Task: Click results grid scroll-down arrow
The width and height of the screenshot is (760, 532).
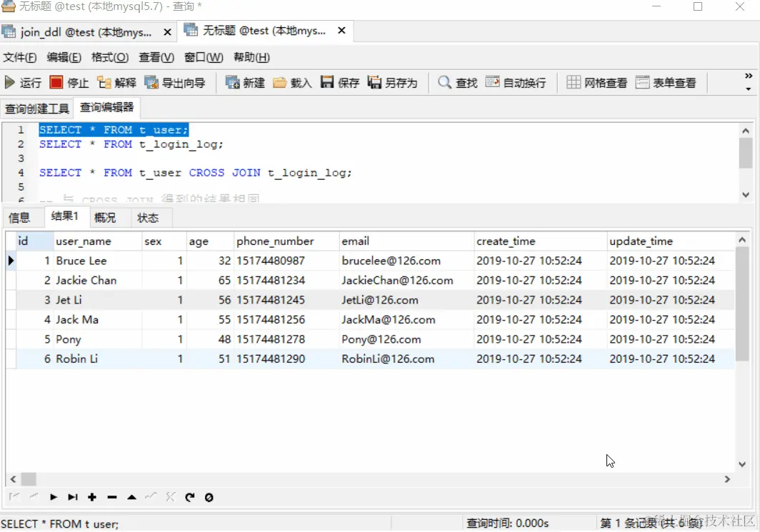Action: pyautogui.click(x=742, y=464)
